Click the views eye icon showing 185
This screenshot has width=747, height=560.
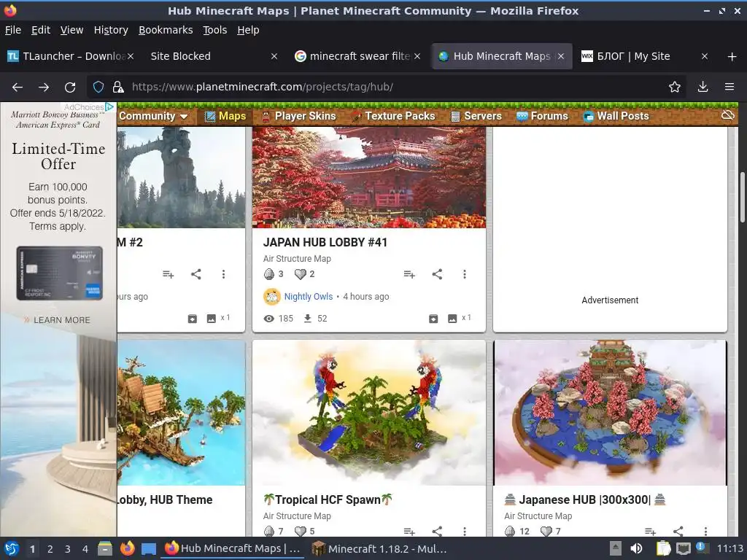[268, 319]
